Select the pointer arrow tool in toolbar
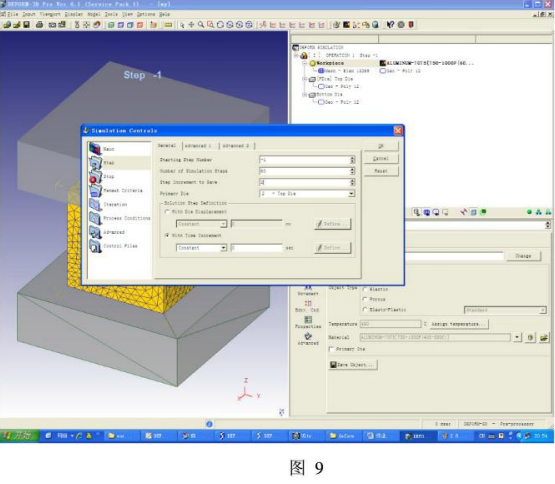The image size is (555, 484). pyautogui.click(x=182, y=25)
